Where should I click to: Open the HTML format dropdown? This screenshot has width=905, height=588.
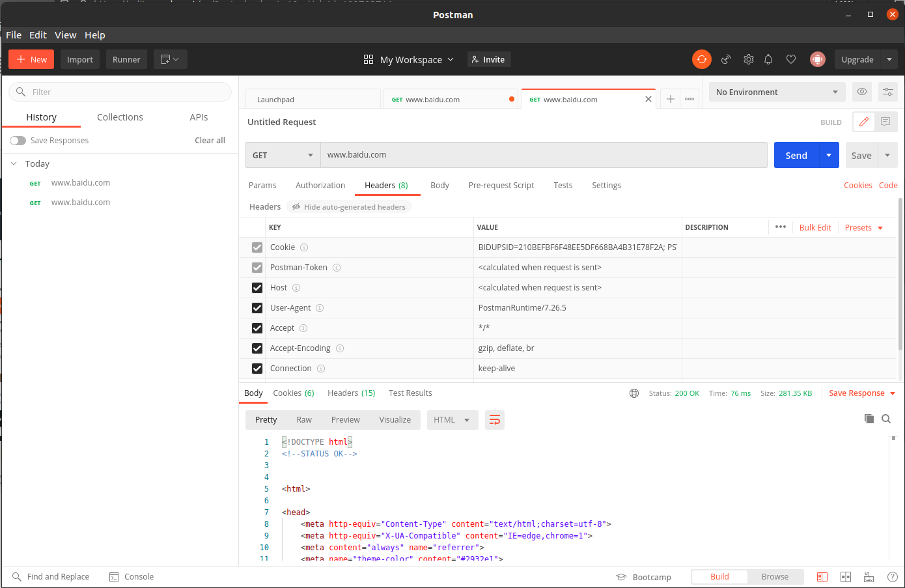(x=452, y=420)
